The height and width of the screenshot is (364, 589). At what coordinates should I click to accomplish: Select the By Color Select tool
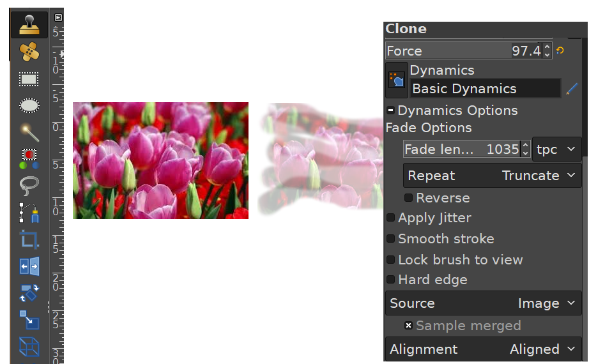[29, 159]
